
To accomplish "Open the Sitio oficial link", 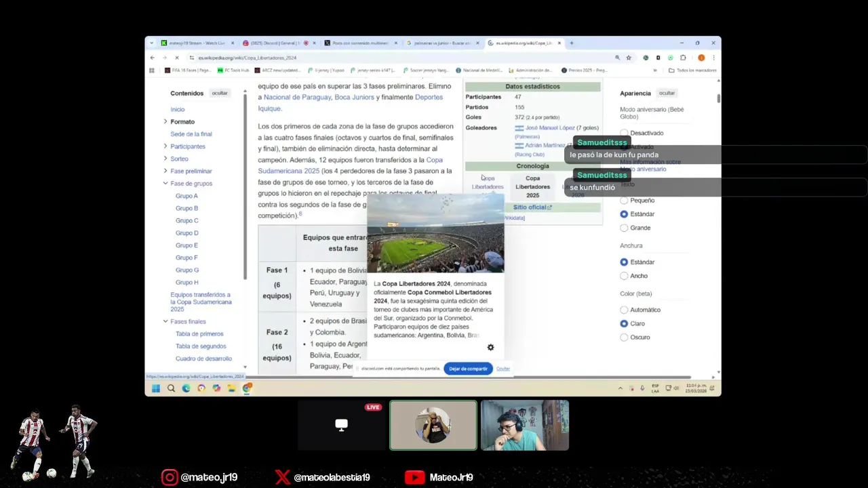I will click(x=532, y=207).
